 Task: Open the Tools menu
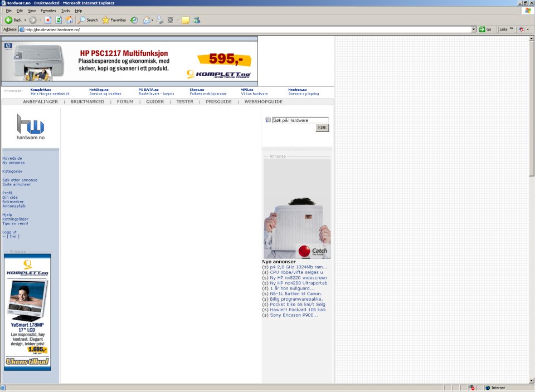point(66,11)
